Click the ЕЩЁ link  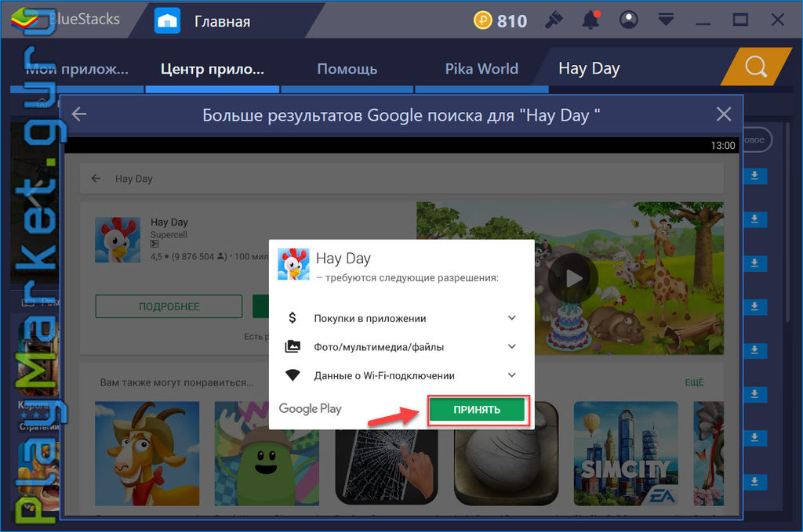click(x=695, y=382)
